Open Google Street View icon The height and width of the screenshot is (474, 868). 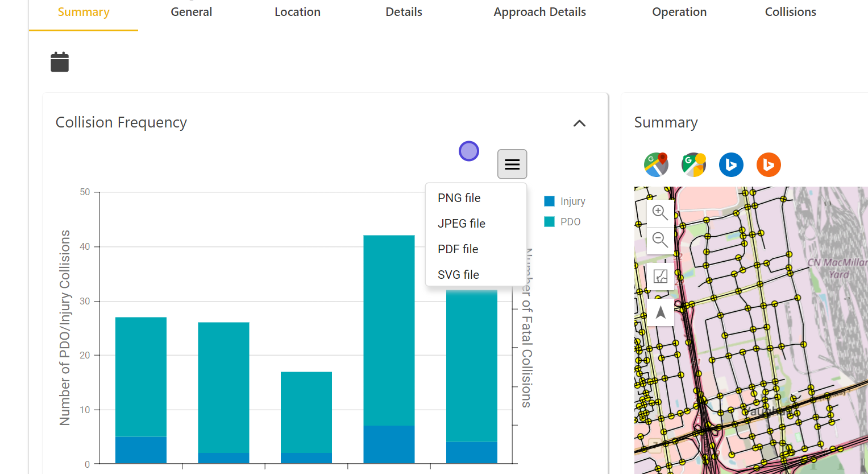tap(693, 165)
